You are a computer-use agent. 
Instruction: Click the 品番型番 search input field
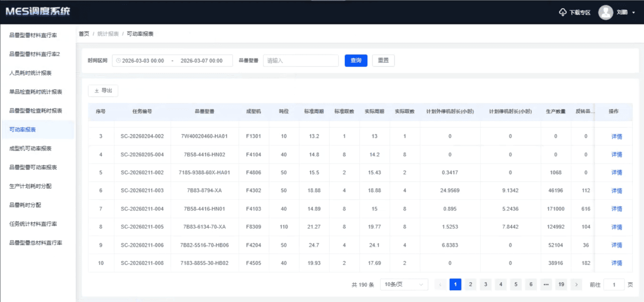[300, 60]
